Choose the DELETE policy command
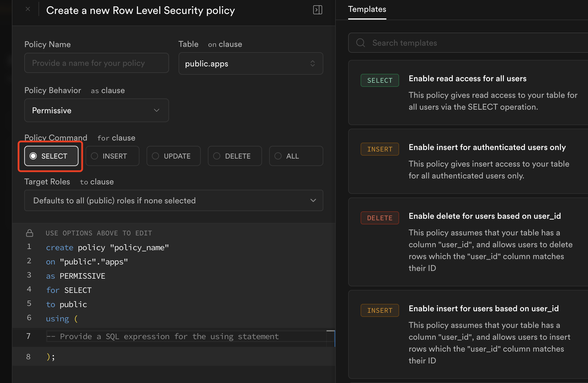Screen dimensions: 588x383 point(234,156)
